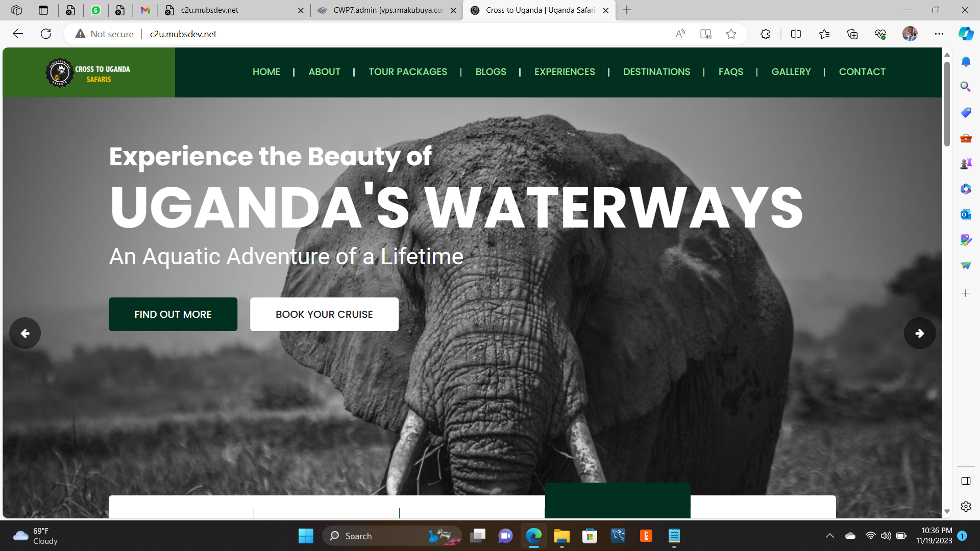
Task: Click the BOOK YOUR CRUISE button
Action: pyautogui.click(x=324, y=314)
